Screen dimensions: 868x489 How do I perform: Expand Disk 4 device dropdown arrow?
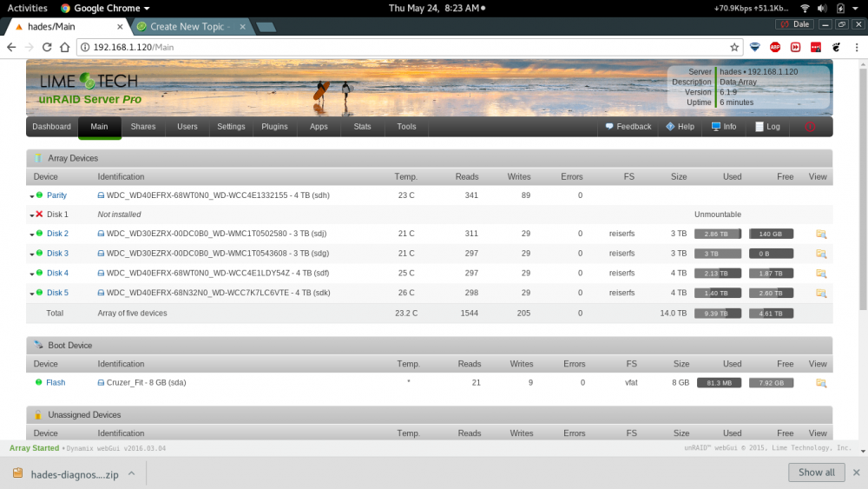31,274
